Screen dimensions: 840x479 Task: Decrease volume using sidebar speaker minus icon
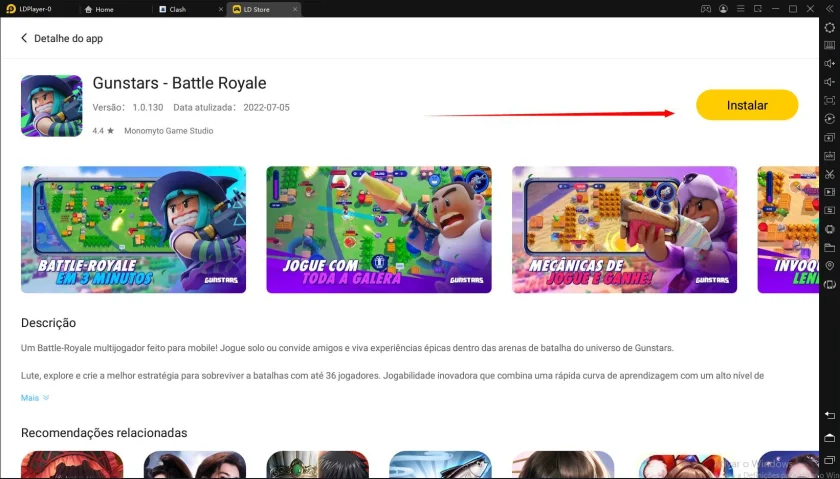coord(829,82)
